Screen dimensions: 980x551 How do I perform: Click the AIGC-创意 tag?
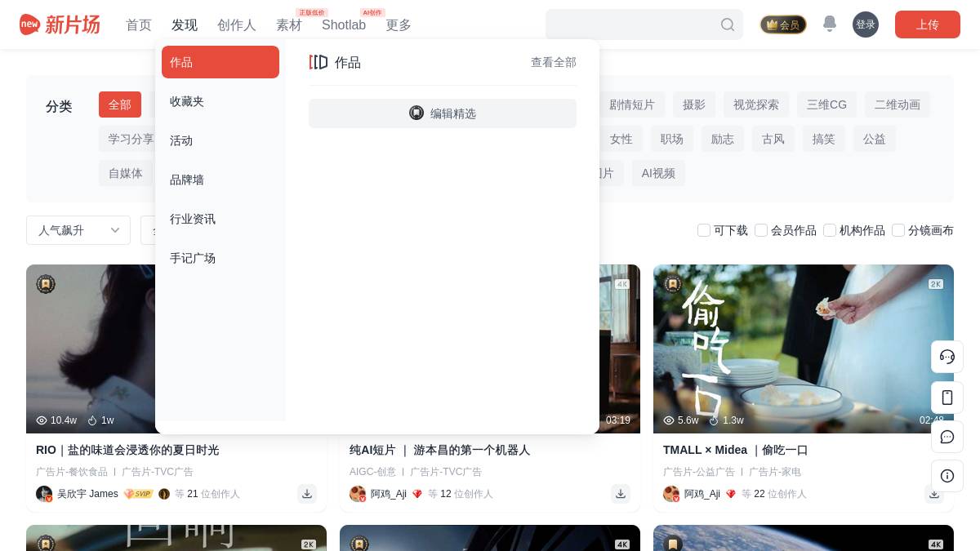[x=372, y=472]
